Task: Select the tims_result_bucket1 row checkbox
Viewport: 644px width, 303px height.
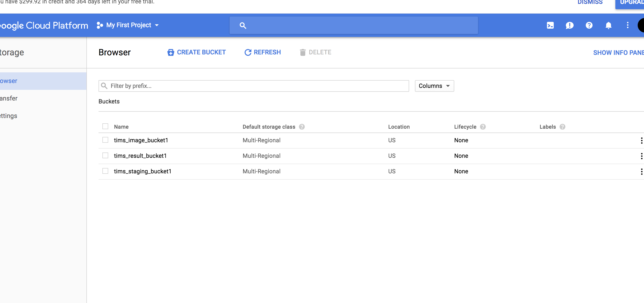Action: 105,155
